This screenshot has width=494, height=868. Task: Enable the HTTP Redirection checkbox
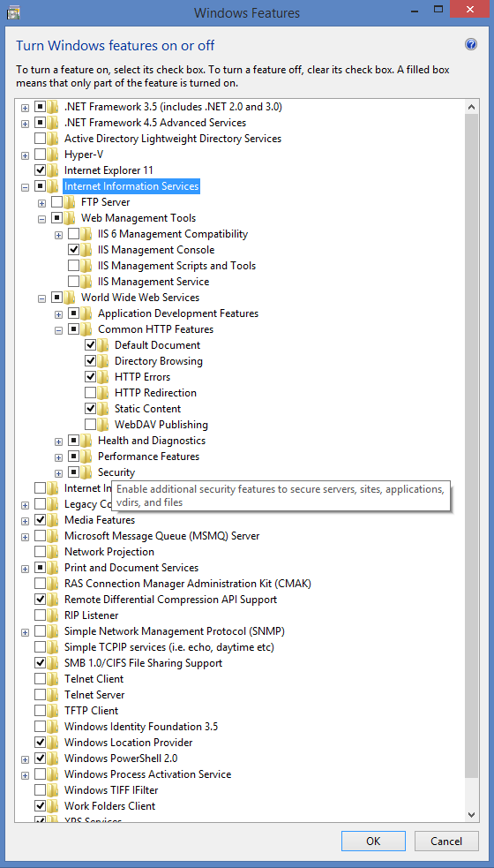(x=90, y=392)
